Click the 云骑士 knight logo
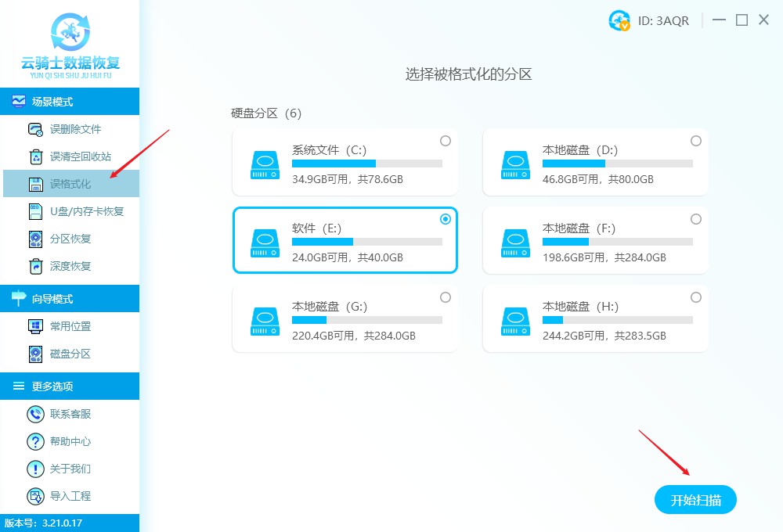Screen dimensions: 783x532 70,32
